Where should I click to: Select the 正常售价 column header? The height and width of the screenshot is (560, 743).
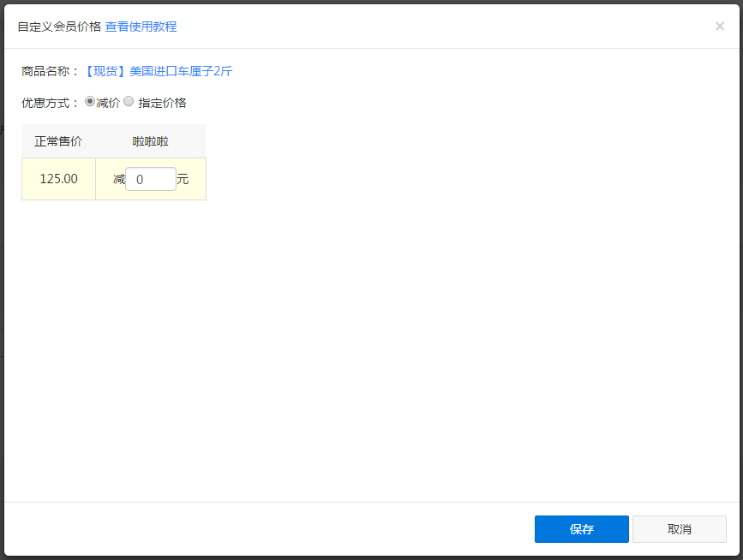click(57, 141)
